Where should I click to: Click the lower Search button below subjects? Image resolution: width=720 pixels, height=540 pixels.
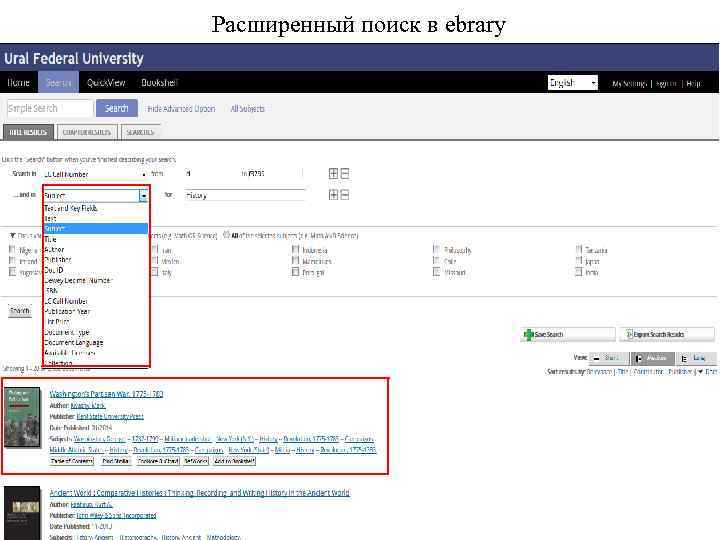20,311
